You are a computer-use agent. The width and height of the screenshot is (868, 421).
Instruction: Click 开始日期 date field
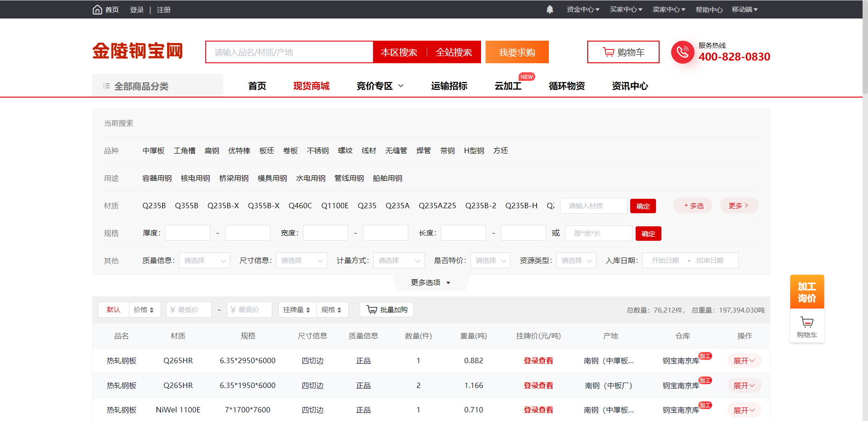(x=665, y=261)
